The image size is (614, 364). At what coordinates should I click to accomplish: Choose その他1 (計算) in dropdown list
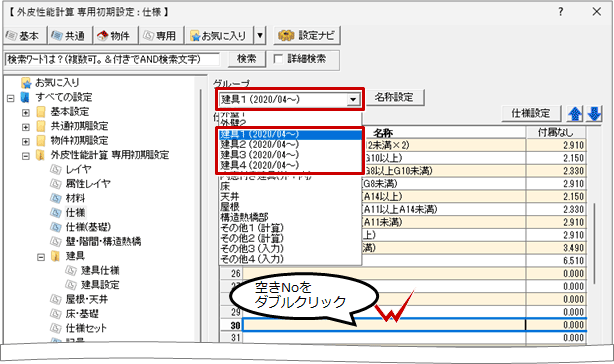[x=290, y=227]
